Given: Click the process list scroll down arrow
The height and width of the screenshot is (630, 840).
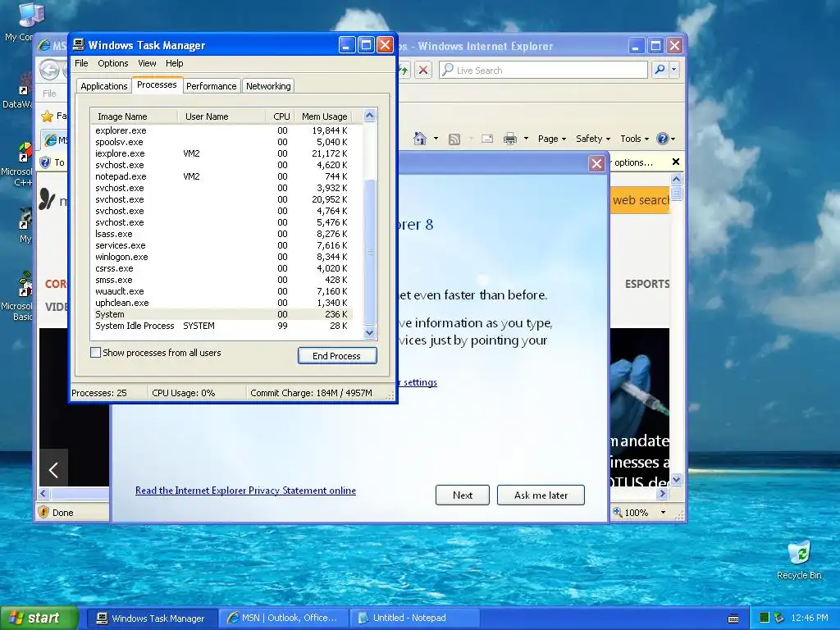Looking at the screenshot, I should click(x=370, y=333).
